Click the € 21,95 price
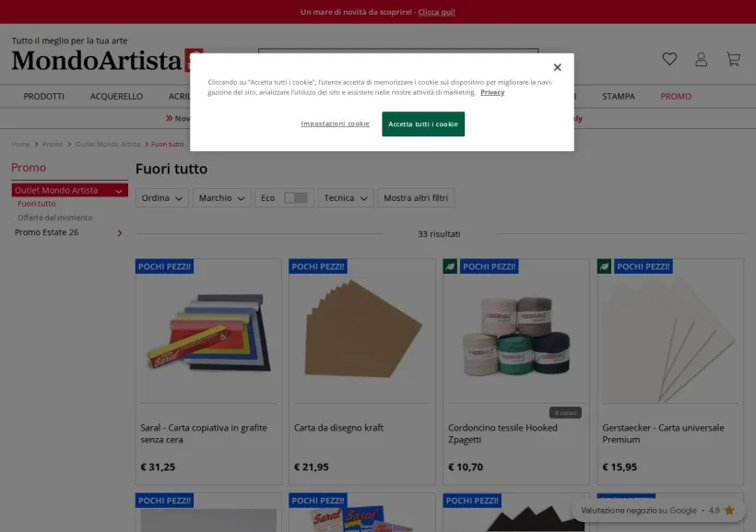756x532 pixels. pos(312,467)
